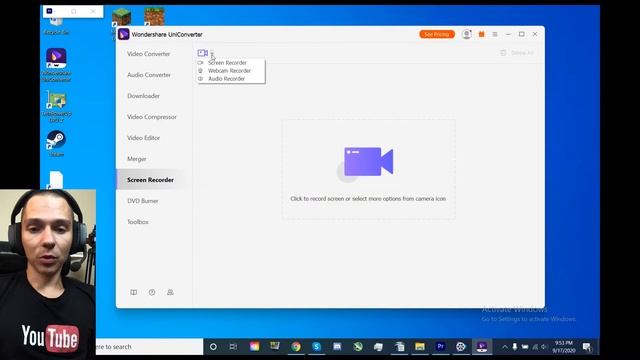Image resolution: width=640 pixels, height=360 pixels.
Task: Click the Cortana circle on taskbar
Action: coord(213,347)
